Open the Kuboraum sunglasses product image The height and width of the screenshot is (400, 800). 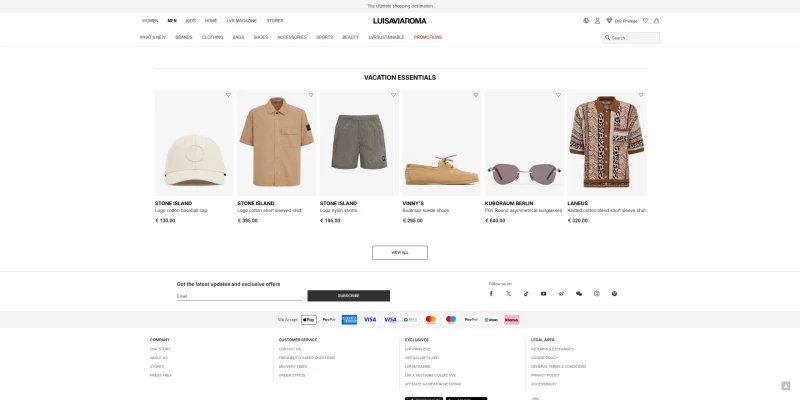(524, 143)
